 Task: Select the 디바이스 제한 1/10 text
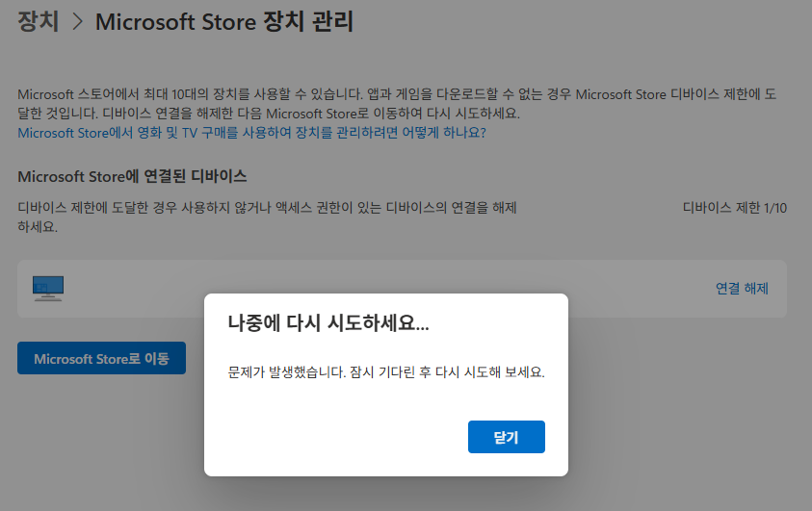tap(734, 208)
